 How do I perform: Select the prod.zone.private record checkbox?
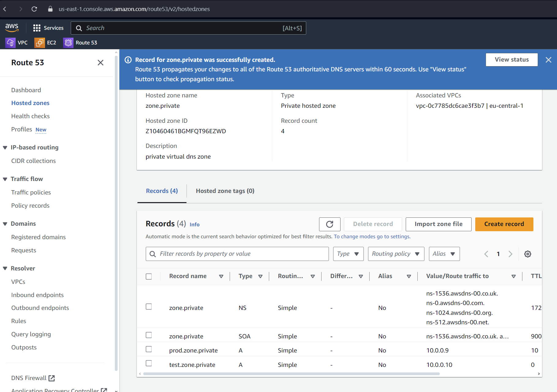tap(149, 349)
